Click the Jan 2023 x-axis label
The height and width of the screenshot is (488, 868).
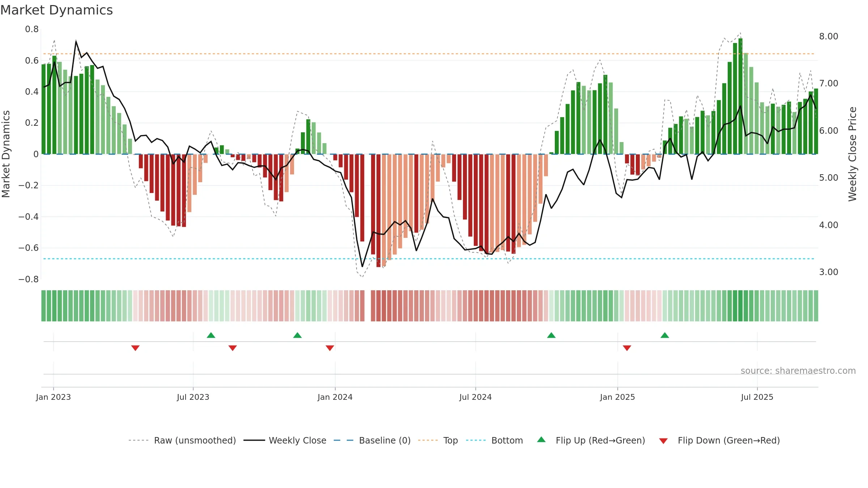pyautogui.click(x=54, y=397)
